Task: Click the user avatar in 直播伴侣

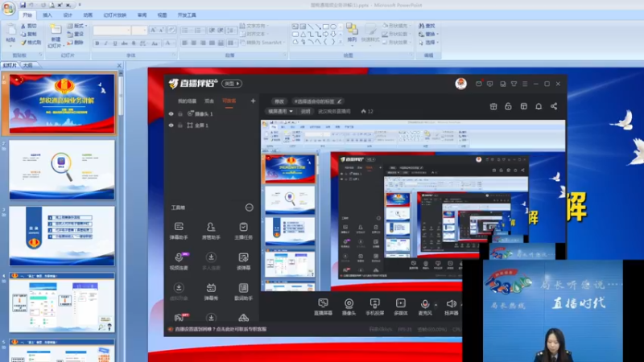Action: [460, 84]
